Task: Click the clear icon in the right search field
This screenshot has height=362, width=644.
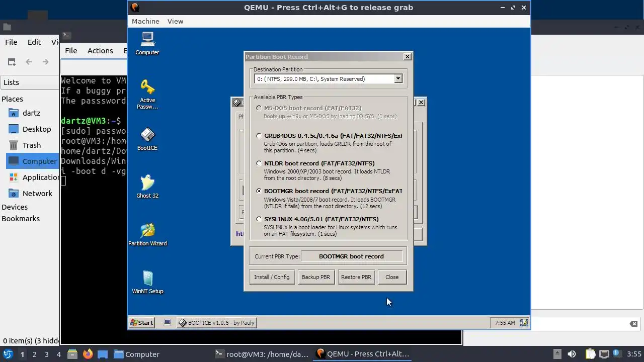Action: (633, 324)
